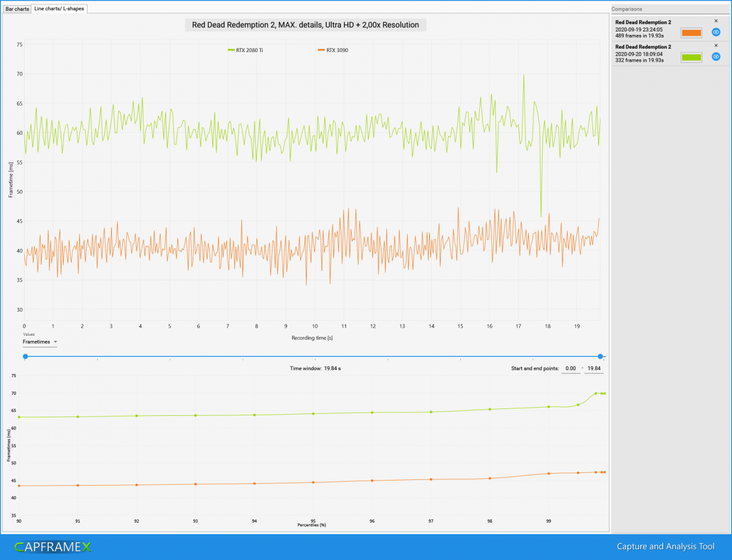Image resolution: width=732 pixels, height=560 pixels.
Task: Switch to the Bar charts tab
Action: [17, 9]
